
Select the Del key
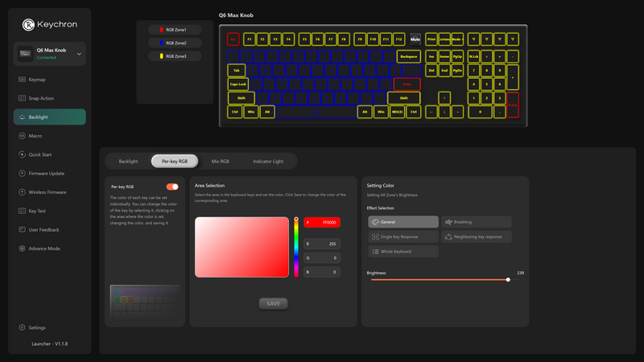431,71
